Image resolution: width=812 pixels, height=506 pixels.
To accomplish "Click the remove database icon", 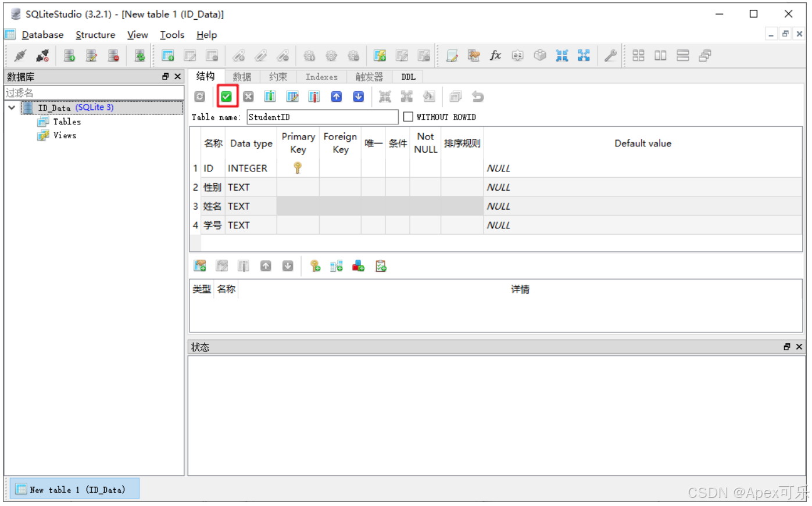I will tap(114, 56).
